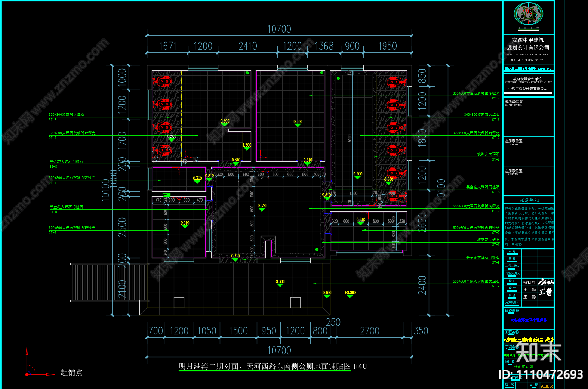Select the '1671' dimension
This screenshot has width=588, height=389.
pyautogui.click(x=167, y=46)
